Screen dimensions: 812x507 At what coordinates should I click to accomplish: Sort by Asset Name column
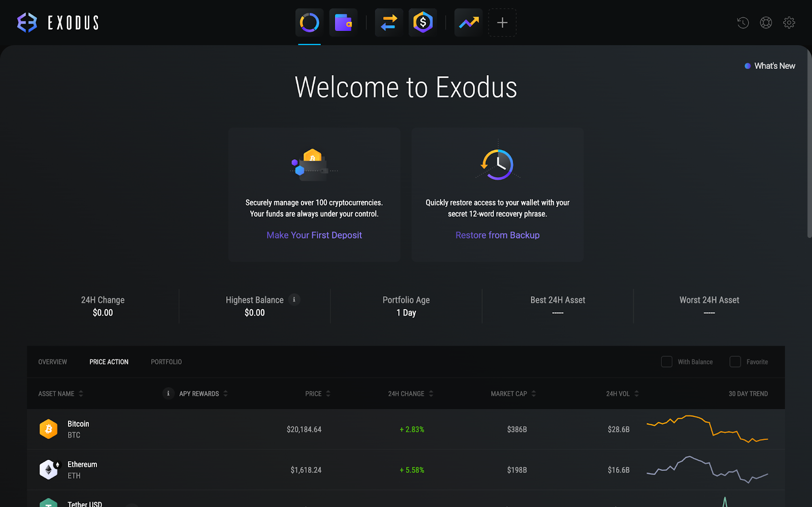[x=61, y=394]
